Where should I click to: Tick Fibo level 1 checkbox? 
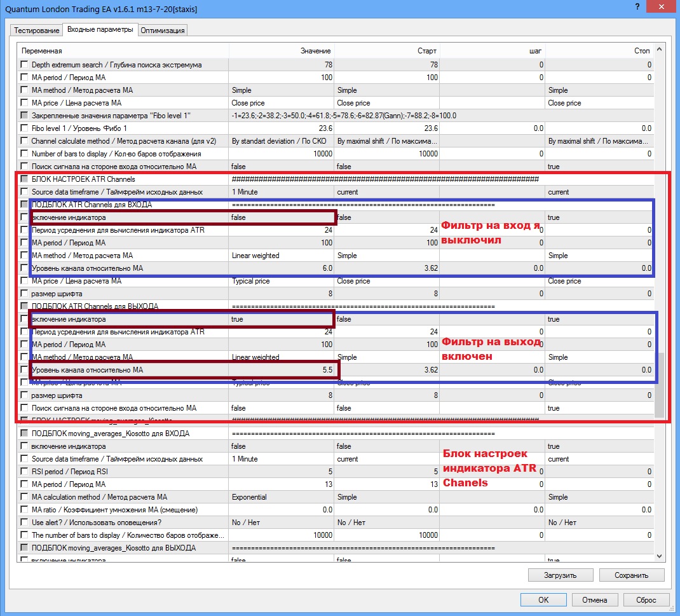24,128
